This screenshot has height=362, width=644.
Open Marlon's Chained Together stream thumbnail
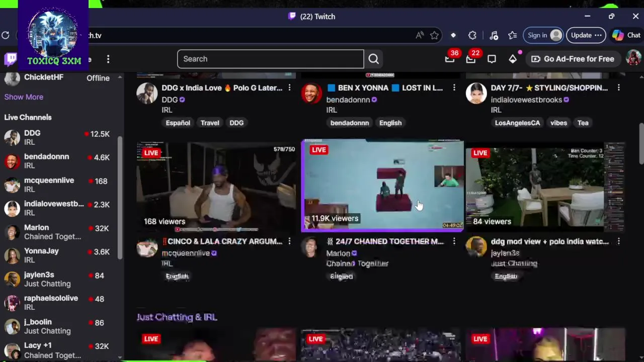click(x=382, y=186)
